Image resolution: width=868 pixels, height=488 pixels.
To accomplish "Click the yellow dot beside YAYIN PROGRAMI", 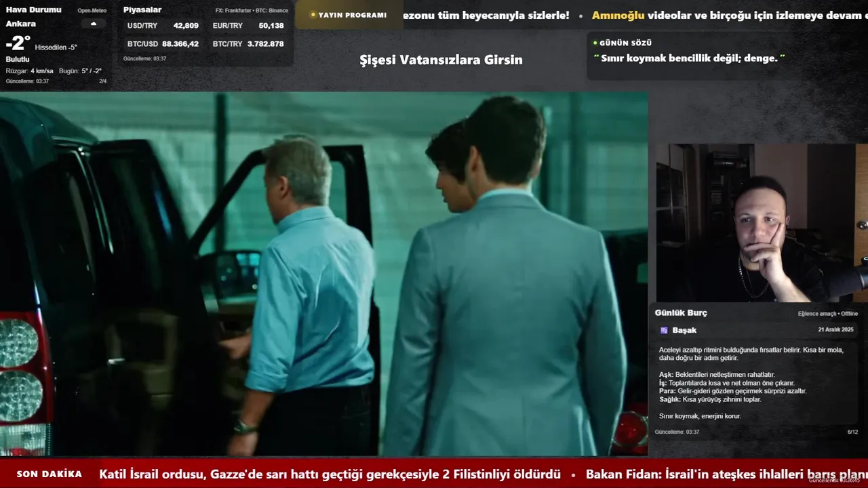I will point(313,14).
